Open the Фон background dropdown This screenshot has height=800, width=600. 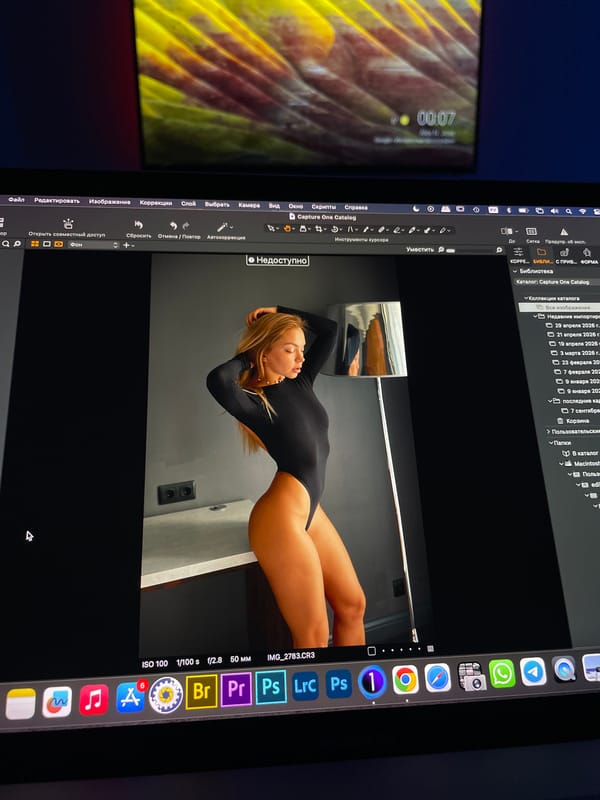93,245
